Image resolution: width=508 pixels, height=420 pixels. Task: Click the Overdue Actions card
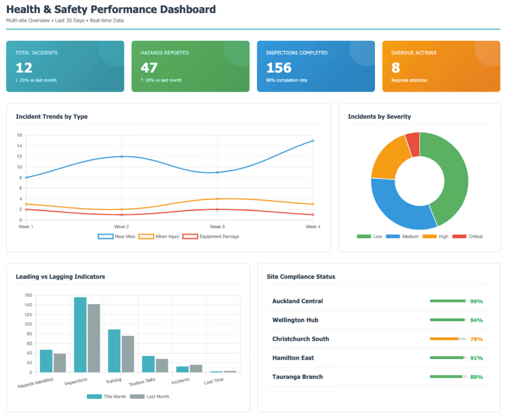(441, 66)
